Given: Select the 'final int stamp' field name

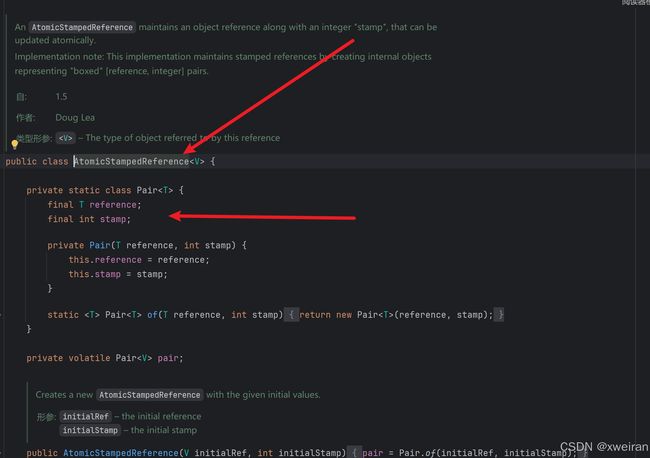Looking at the screenshot, I should click(113, 219).
